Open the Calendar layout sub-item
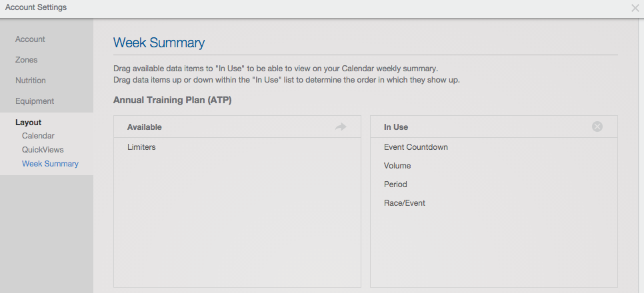 [38, 135]
